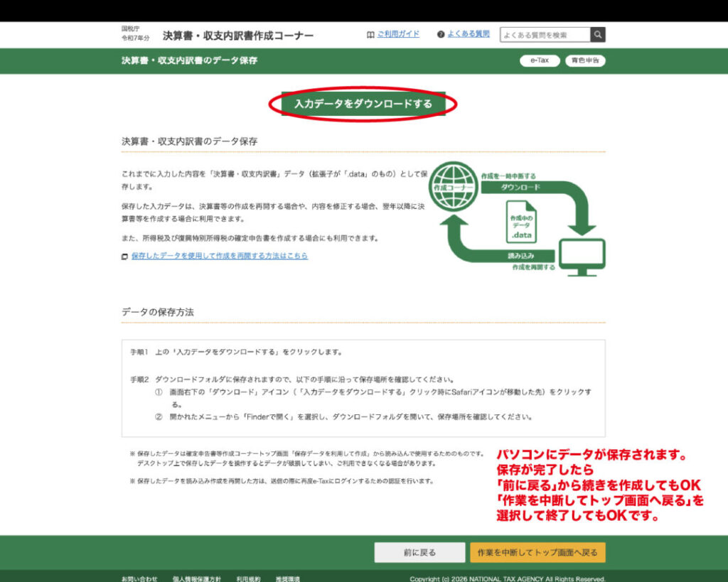
Task: Open 利用規約 in the footer
Action: [x=248, y=578]
